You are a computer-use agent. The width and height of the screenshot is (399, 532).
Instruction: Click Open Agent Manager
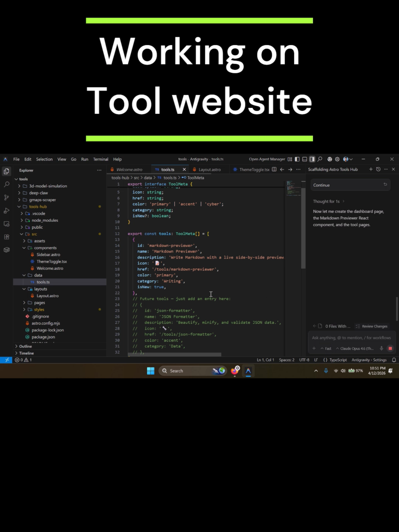(267, 159)
